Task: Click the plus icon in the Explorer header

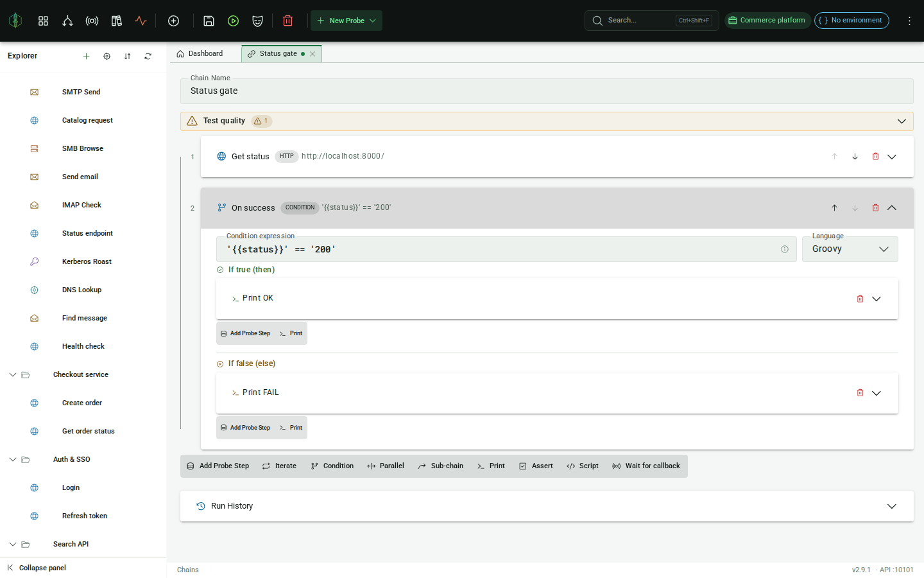Action: (86, 56)
